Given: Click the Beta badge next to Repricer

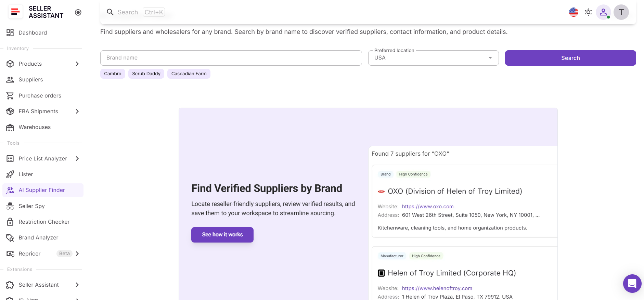Looking at the screenshot, I should tap(64, 253).
